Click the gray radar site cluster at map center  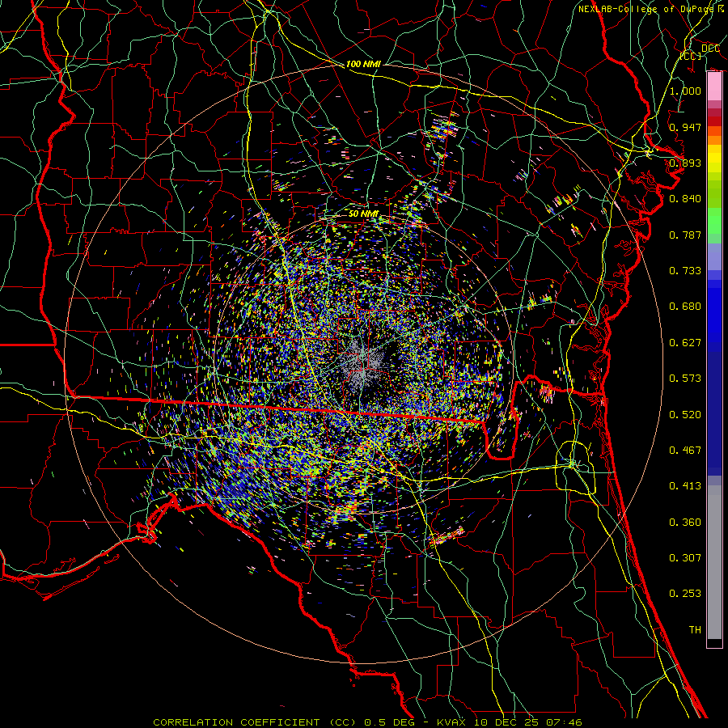[362, 365]
